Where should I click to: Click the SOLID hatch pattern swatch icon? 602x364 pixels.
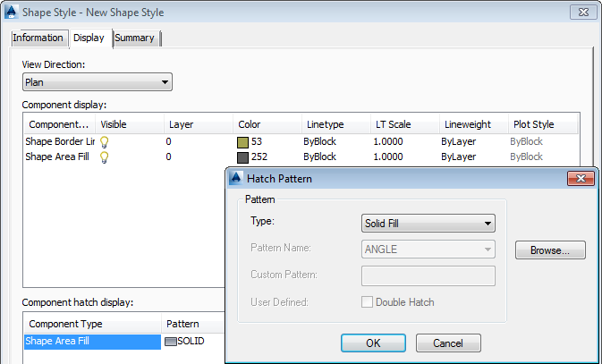(172, 342)
